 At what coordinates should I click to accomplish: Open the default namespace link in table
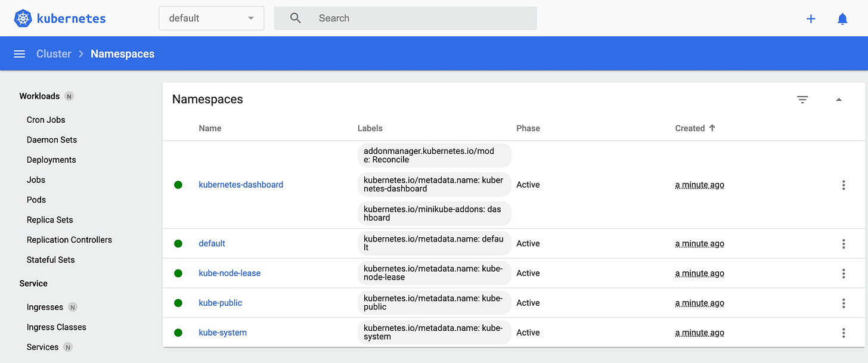coord(212,243)
